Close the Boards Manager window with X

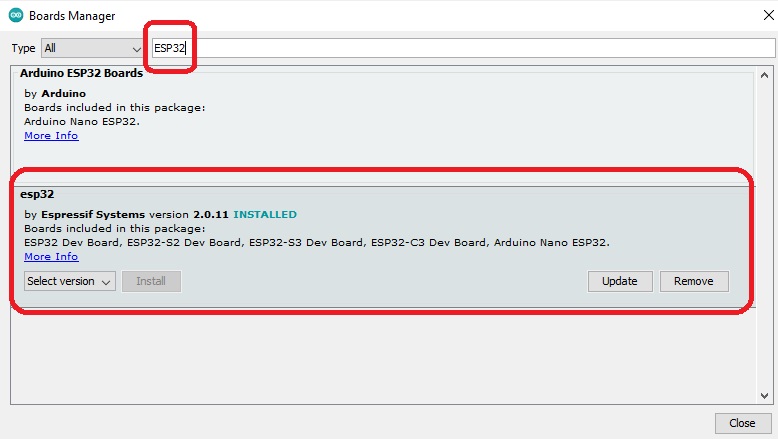click(x=768, y=15)
